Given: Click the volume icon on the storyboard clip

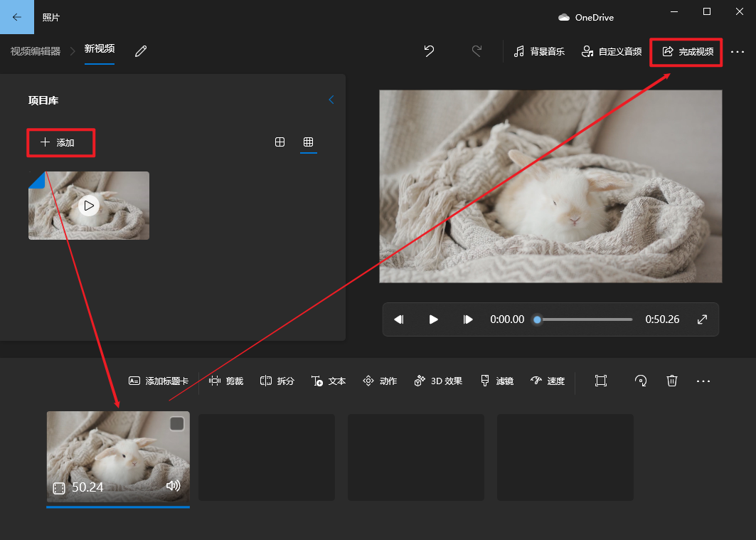Looking at the screenshot, I should click(x=173, y=485).
